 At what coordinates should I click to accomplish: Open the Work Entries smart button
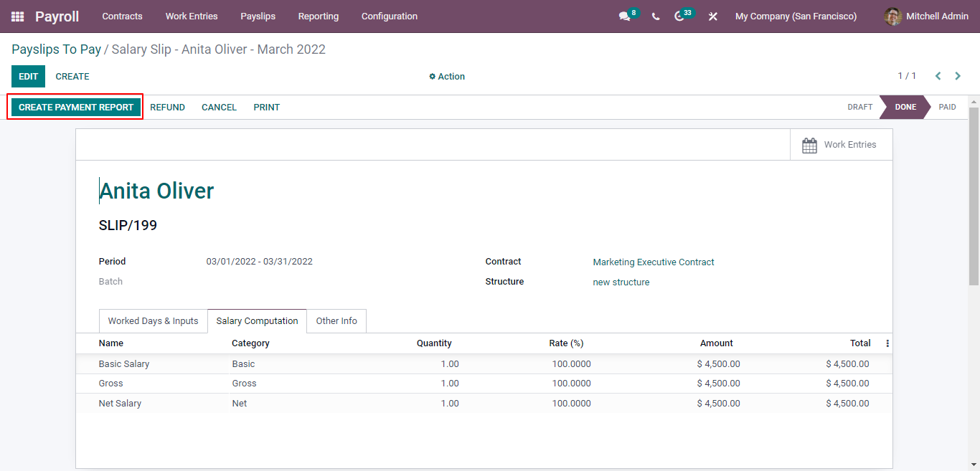tap(841, 145)
